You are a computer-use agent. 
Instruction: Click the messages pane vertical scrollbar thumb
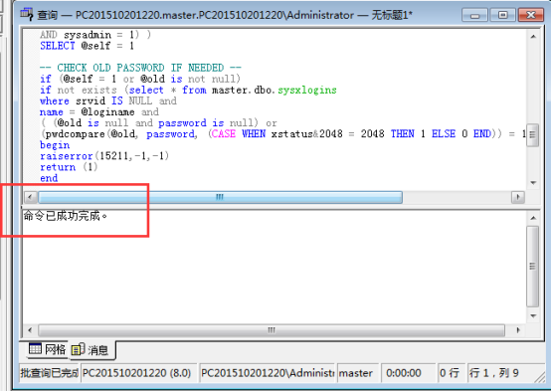click(533, 267)
